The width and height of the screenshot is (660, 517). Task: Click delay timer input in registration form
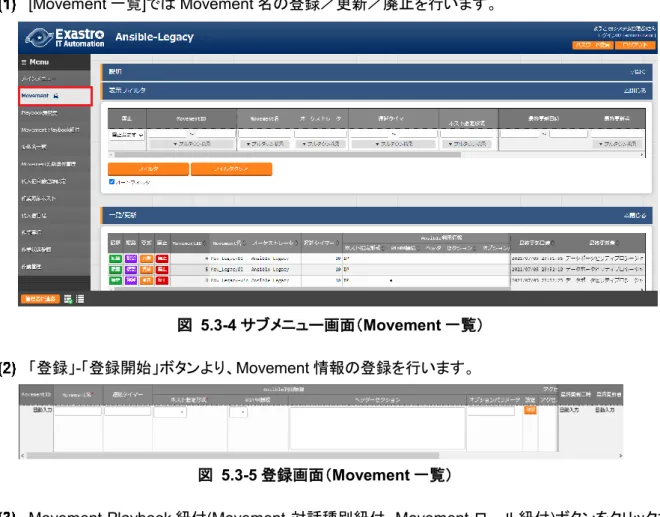[128, 411]
